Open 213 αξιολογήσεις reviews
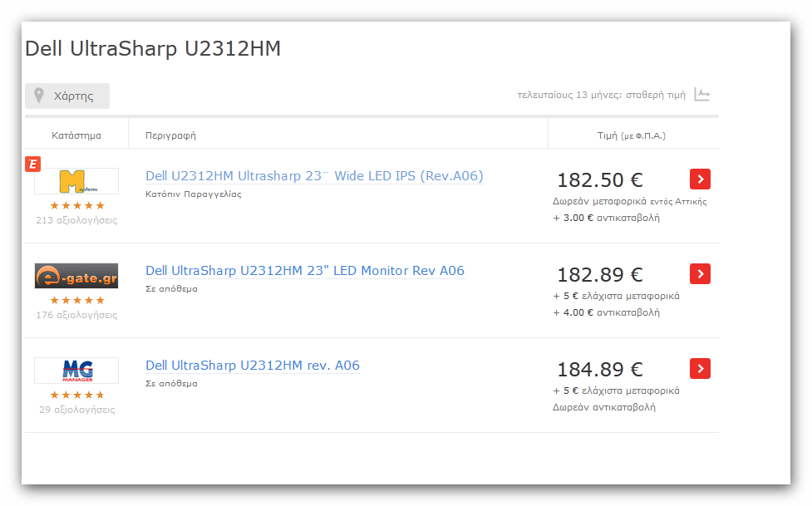 tap(76, 220)
